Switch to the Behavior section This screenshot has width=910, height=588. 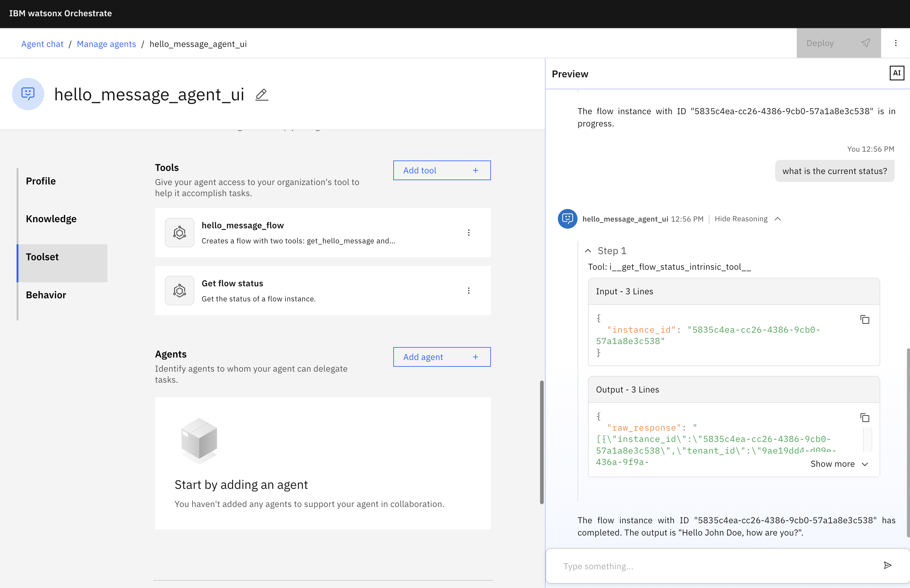pyautogui.click(x=46, y=295)
